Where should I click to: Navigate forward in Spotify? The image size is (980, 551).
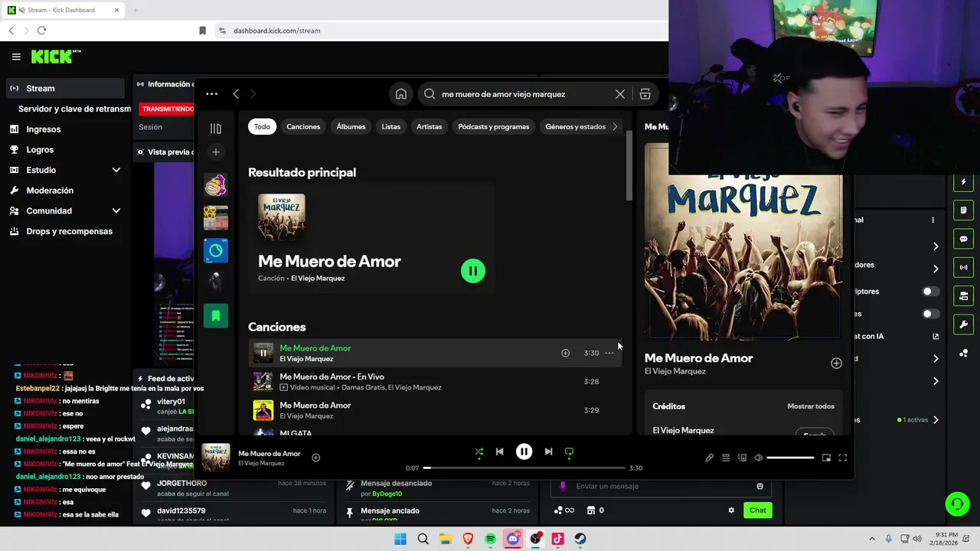tap(253, 94)
